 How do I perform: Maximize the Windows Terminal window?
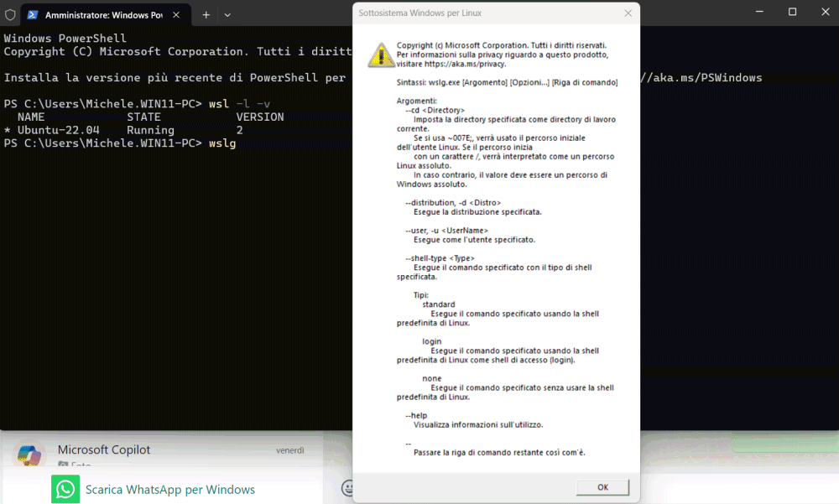tap(793, 12)
